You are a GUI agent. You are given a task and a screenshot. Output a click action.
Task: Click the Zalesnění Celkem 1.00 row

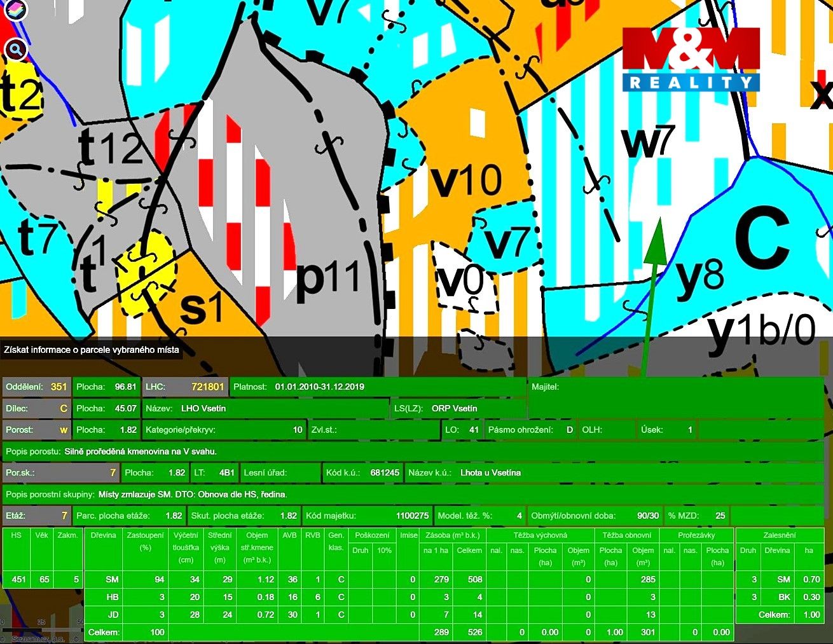pos(780,615)
